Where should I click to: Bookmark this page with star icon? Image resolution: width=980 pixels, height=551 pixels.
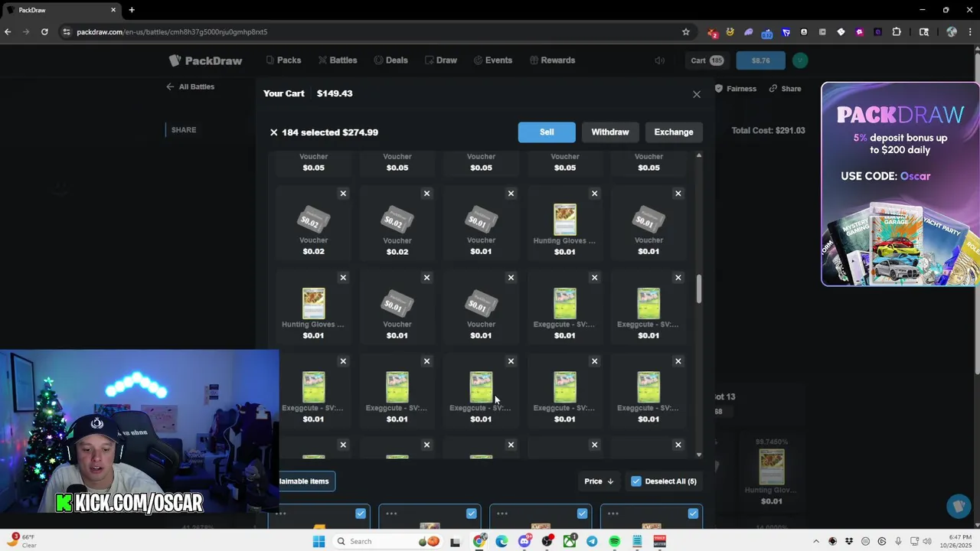pyautogui.click(x=686, y=32)
